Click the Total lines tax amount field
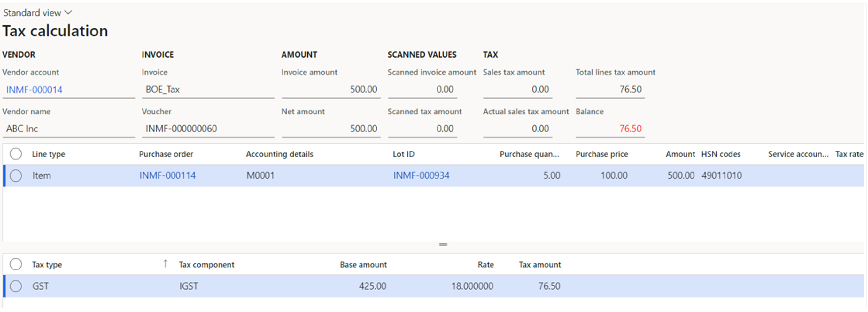This screenshot has width=868, height=312. tap(610, 90)
